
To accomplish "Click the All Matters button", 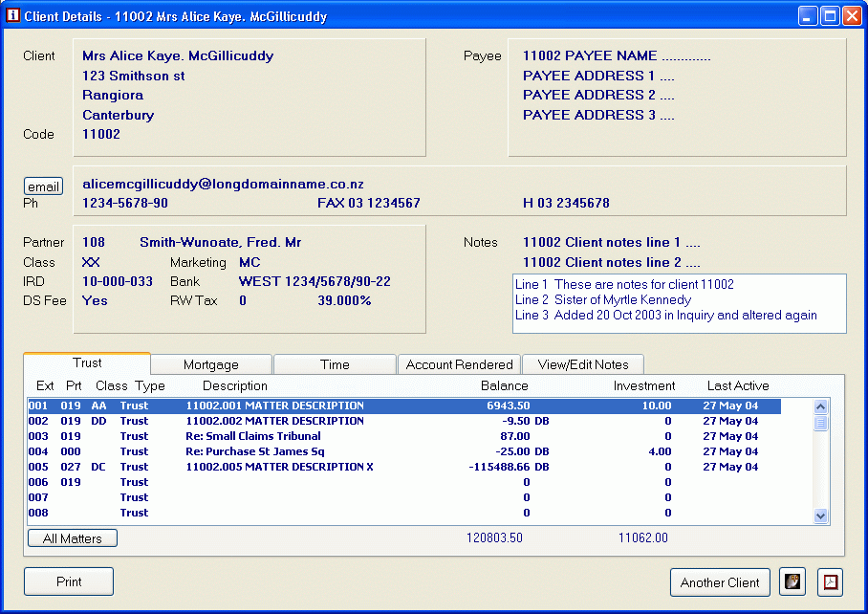I will (x=73, y=538).
